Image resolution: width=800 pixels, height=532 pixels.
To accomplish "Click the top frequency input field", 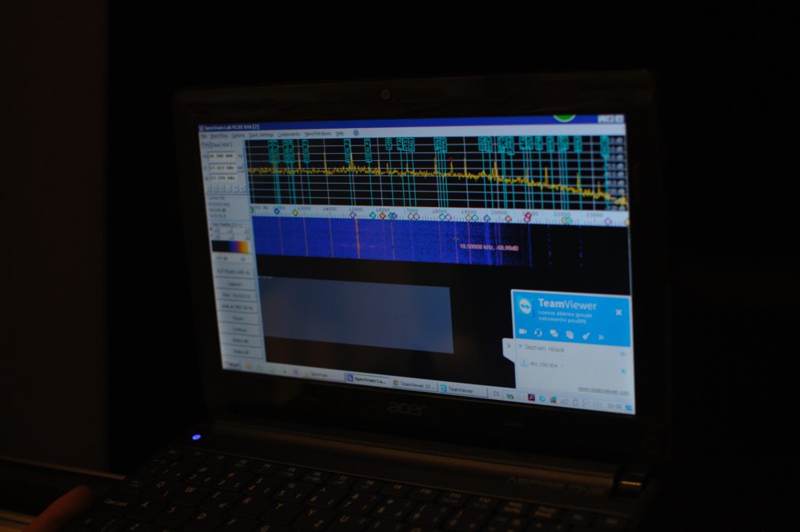I will pyautogui.click(x=221, y=156).
